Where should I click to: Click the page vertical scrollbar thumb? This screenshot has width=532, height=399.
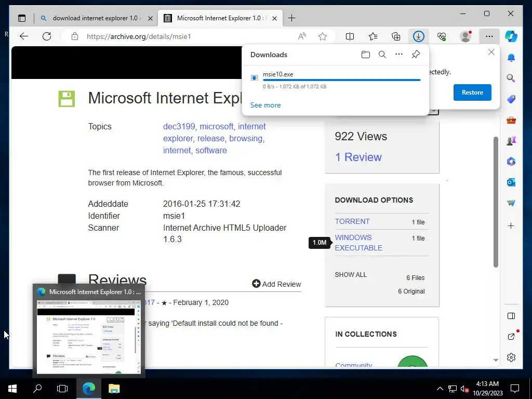(x=496, y=202)
